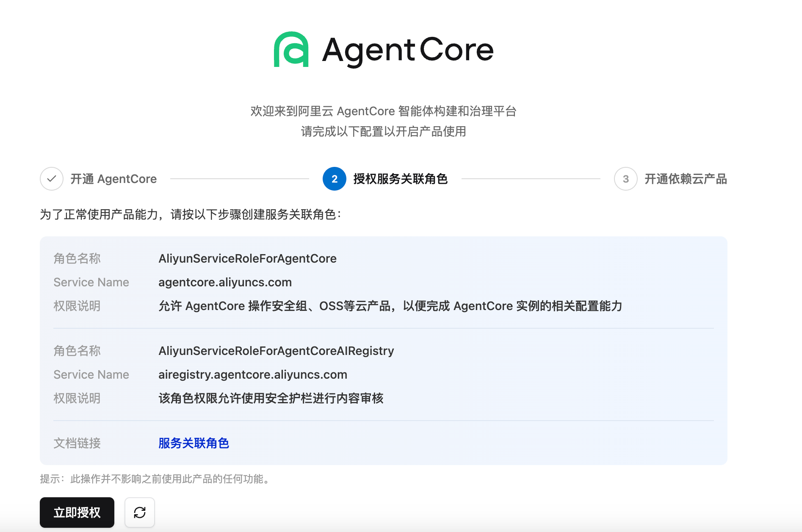Select step 3 number circle
This screenshot has width=802, height=532.
pyautogui.click(x=626, y=179)
